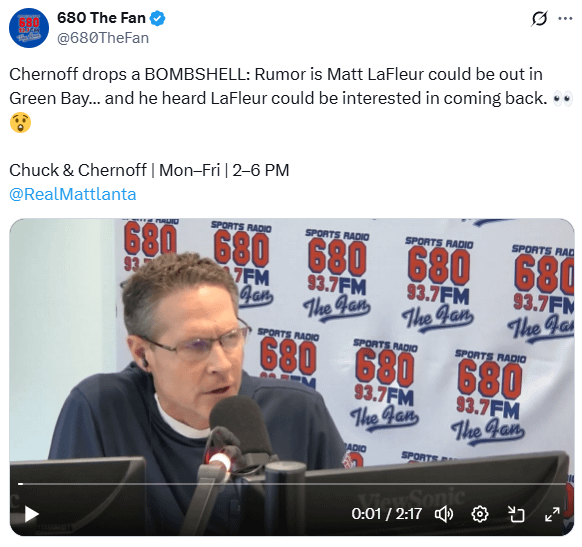
Task: Play the Chernoff video clip
Action: (x=32, y=514)
